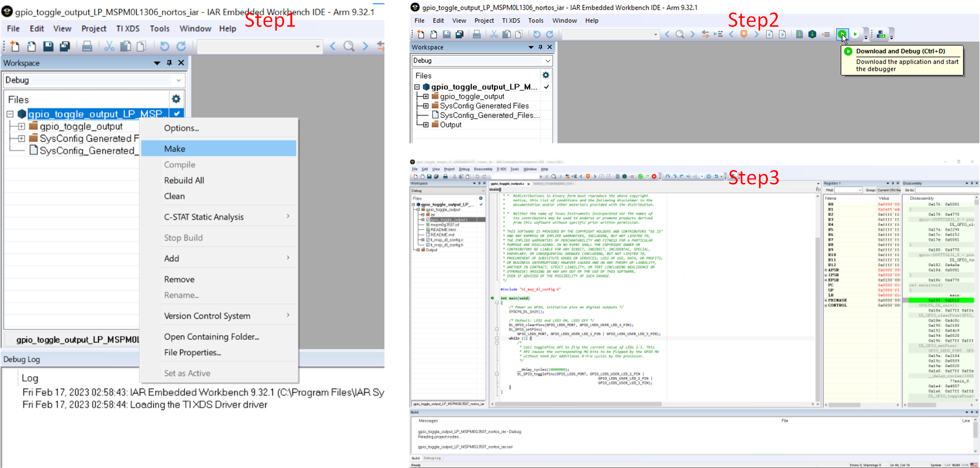This screenshot has width=980, height=468.
Task: Expand SysConfig Generated Files folder in Step2 tree
Action: point(426,106)
